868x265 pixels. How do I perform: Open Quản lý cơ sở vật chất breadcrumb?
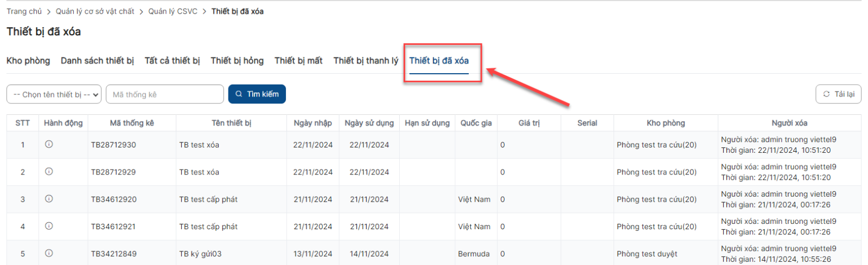[x=95, y=11]
